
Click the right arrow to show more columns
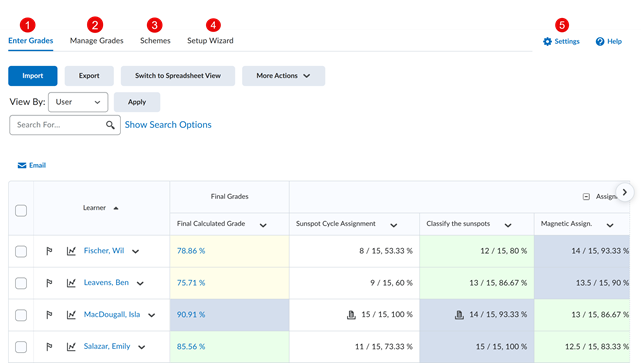click(625, 192)
